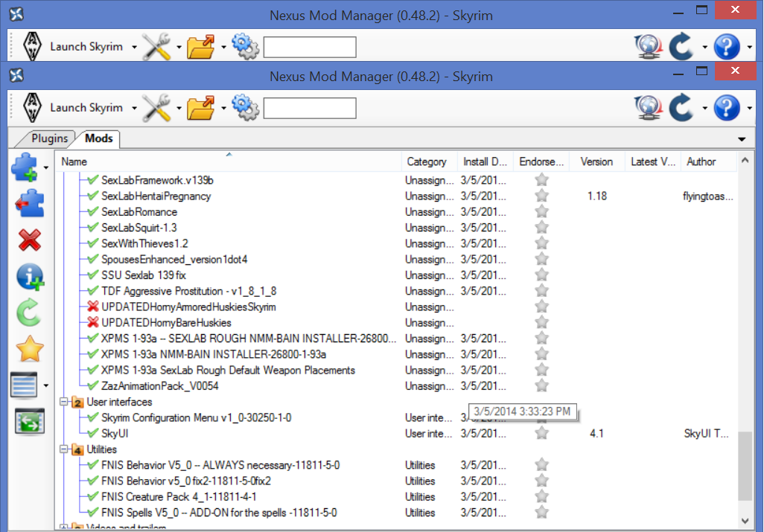Click the globe login icon in front window
Image resolution: width=764 pixels, height=532 pixels.
[649, 108]
